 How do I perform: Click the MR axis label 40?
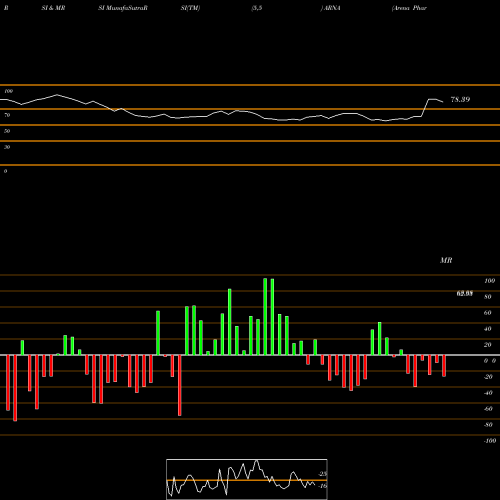click(x=488, y=329)
